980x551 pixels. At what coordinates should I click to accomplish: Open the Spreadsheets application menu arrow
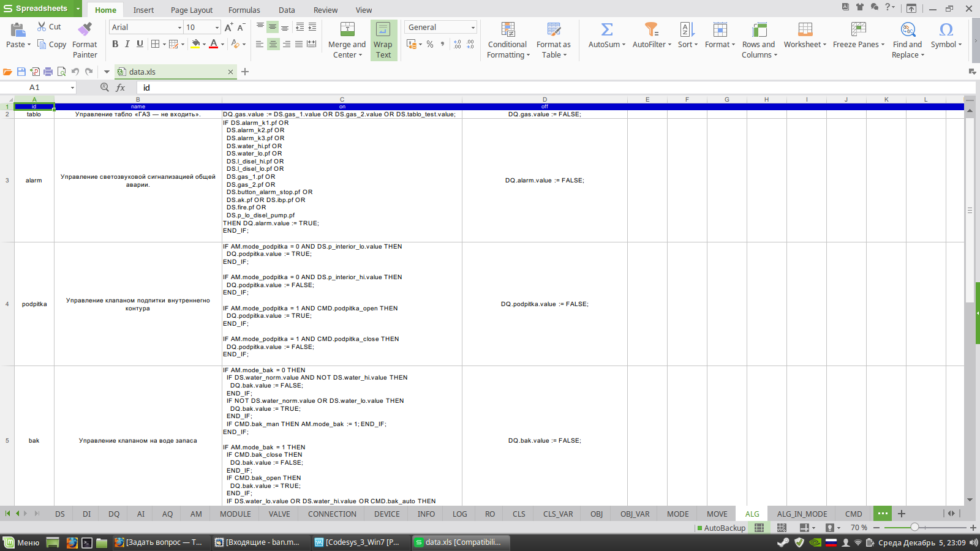(78, 9)
